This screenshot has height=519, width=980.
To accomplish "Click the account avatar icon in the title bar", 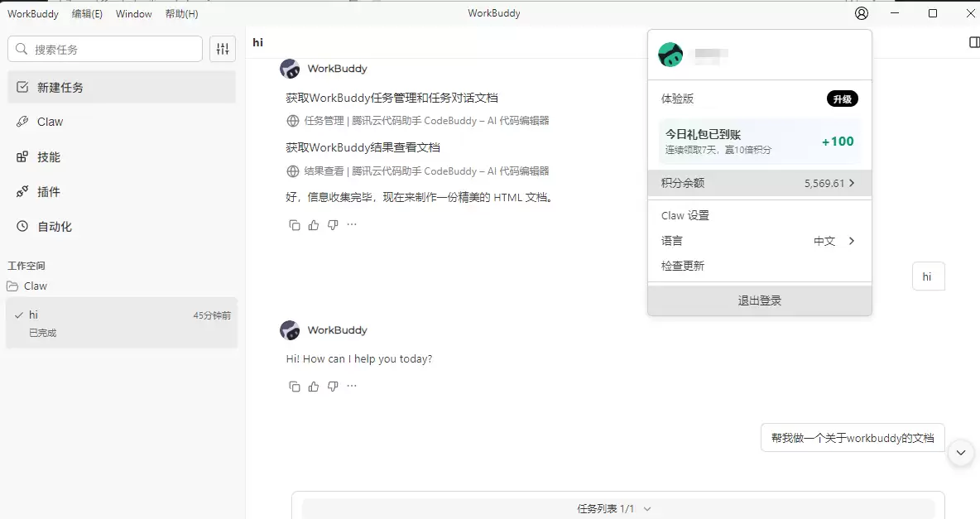I will [861, 13].
